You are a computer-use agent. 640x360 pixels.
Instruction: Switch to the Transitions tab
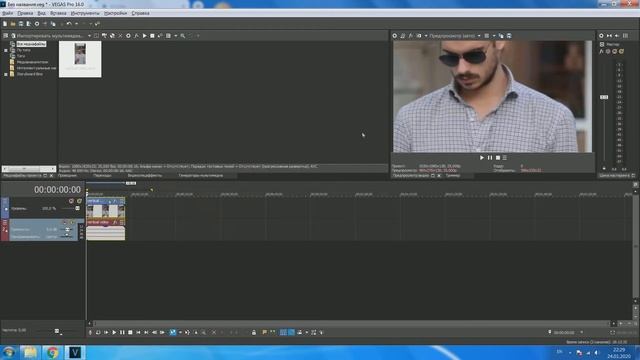click(102, 176)
